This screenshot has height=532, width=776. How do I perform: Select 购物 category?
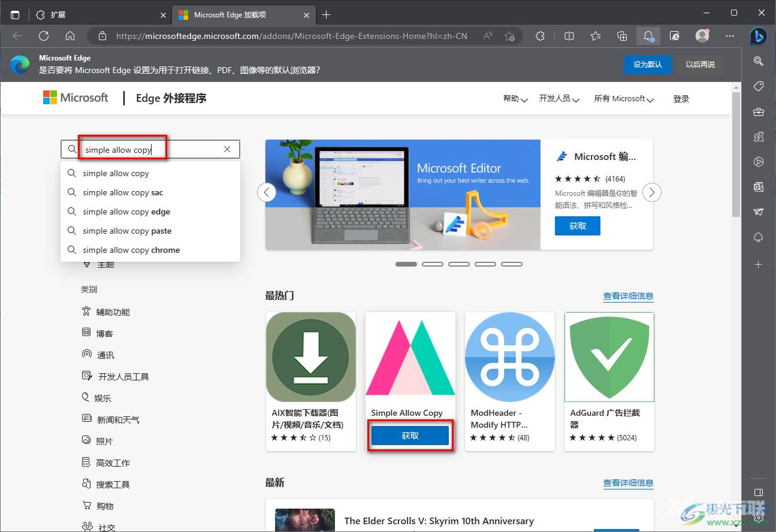pyautogui.click(x=97, y=506)
